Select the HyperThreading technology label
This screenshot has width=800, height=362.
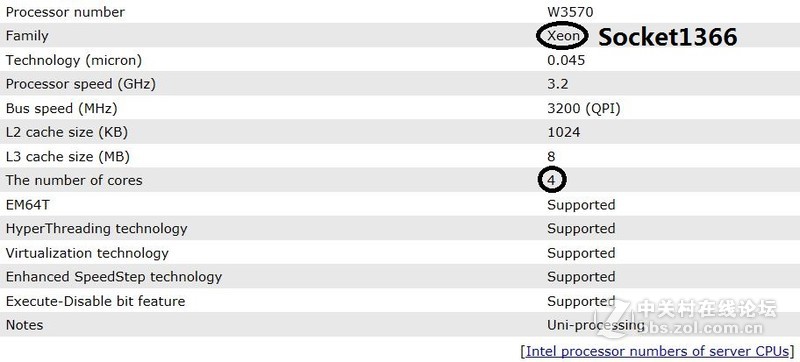[x=96, y=229]
